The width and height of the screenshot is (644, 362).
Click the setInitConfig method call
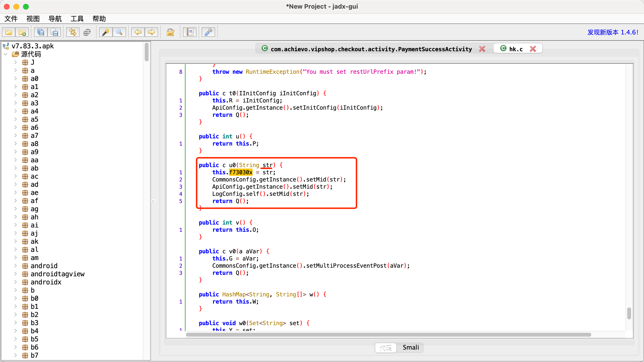(x=315, y=108)
